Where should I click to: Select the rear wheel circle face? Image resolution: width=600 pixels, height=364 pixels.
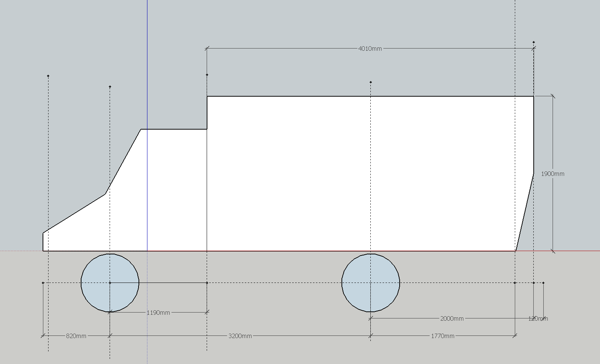pyautogui.click(x=370, y=283)
